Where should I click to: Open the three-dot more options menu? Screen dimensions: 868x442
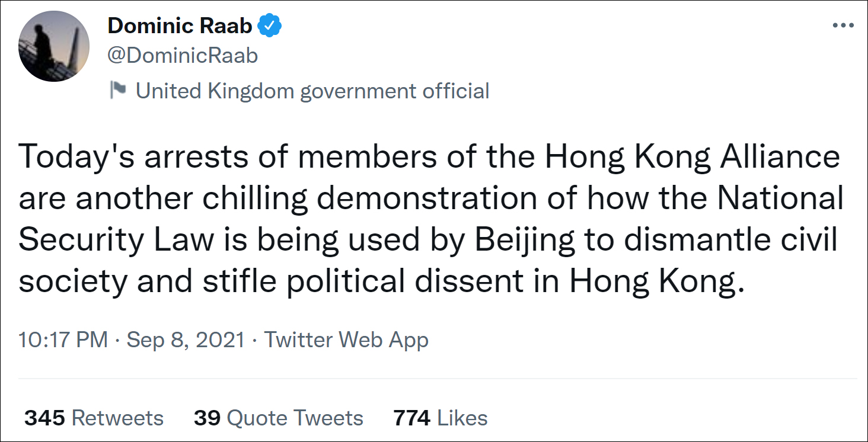point(843,25)
